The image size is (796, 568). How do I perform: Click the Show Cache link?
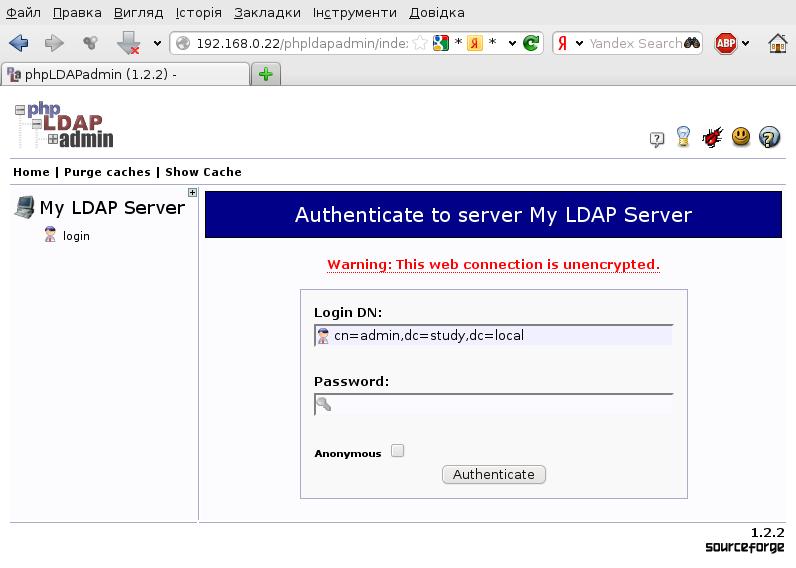(x=204, y=172)
